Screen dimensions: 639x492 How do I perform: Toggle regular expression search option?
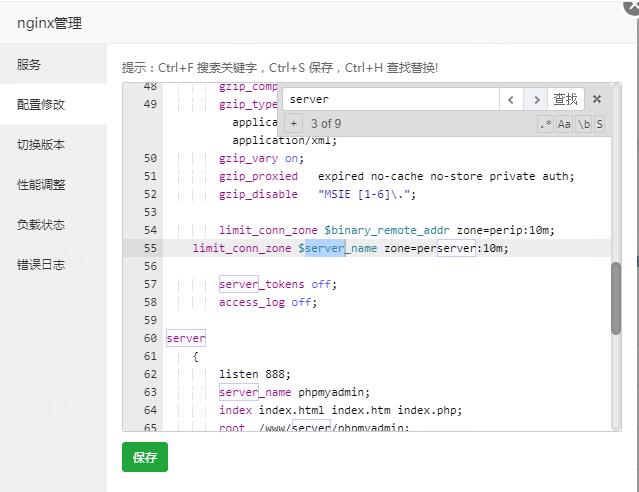coord(545,124)
